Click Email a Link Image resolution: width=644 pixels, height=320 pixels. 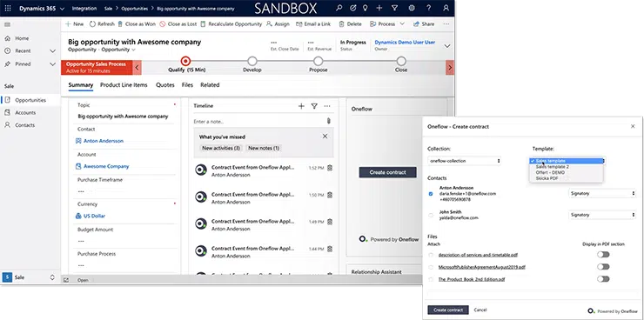pos(313,24)
